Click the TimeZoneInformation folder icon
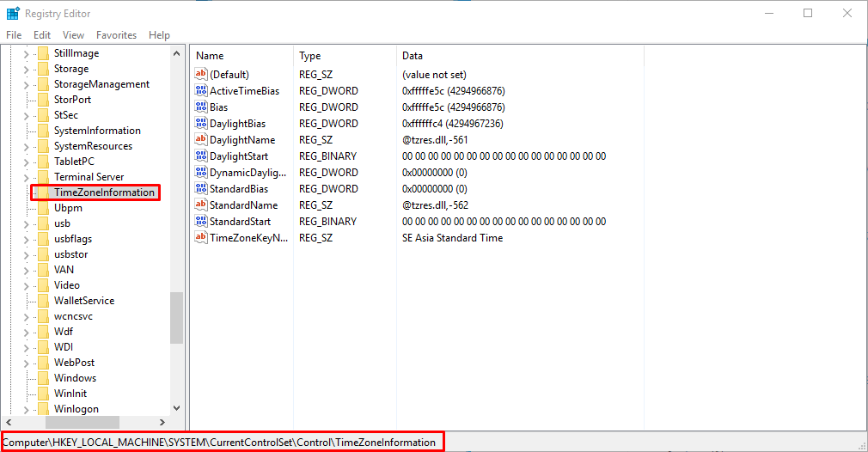Viewport: 868px width, 452px height. click(43, 192)
